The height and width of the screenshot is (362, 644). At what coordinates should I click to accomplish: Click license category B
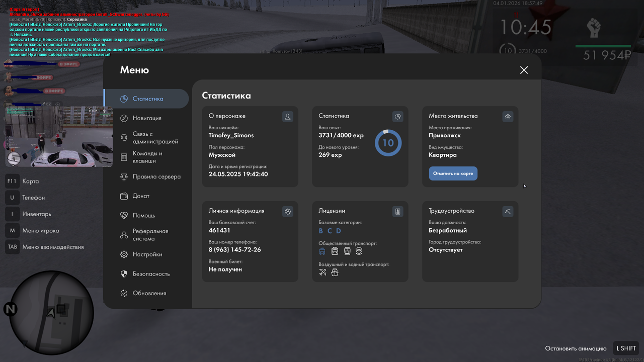(x=321, y=231)
